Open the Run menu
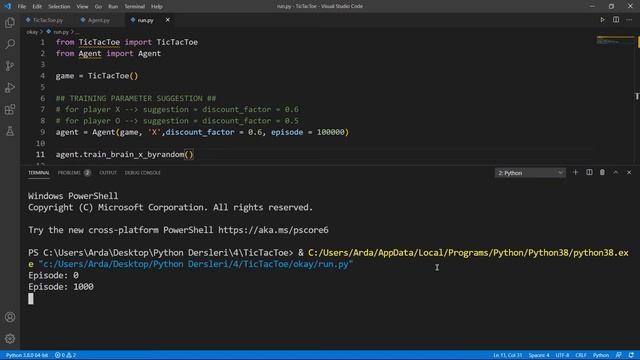 113,7
